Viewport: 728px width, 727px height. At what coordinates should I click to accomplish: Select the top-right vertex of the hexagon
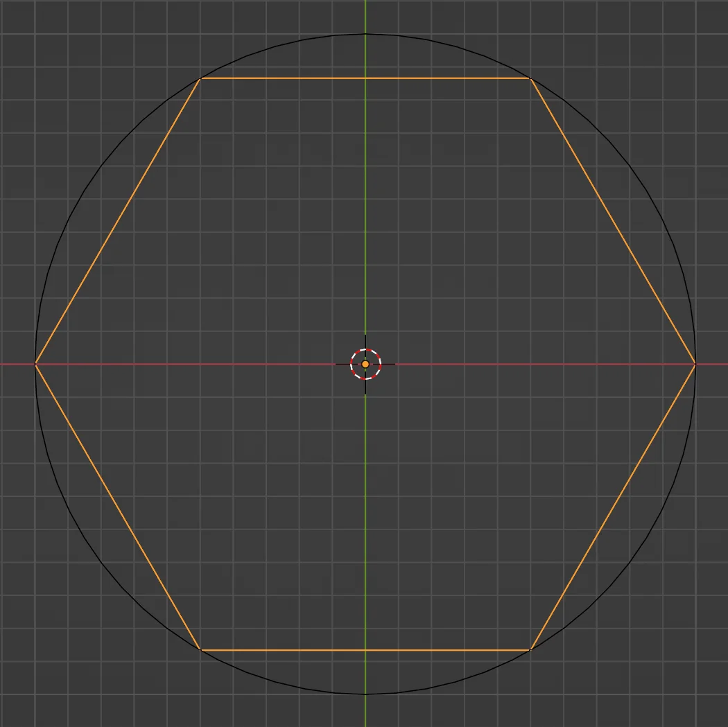pos(530,78)
